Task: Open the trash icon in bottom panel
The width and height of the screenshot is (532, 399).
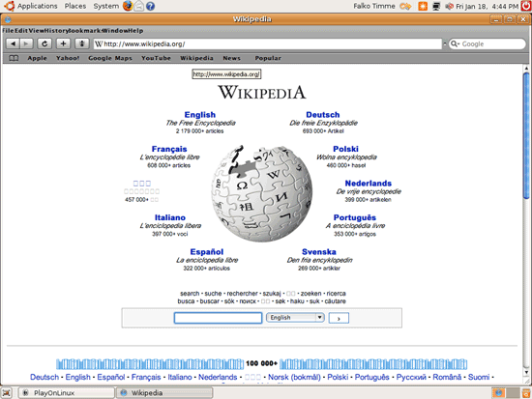Action: 526,393
